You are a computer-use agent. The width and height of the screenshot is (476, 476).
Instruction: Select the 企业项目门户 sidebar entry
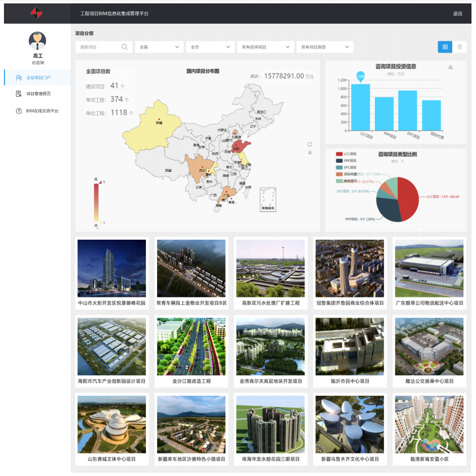tap(38, 77)
